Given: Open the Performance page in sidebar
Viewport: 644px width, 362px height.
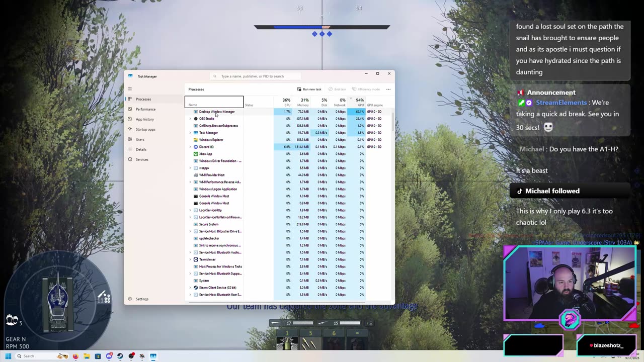Looking at the screenshot, I should [154, 109].
